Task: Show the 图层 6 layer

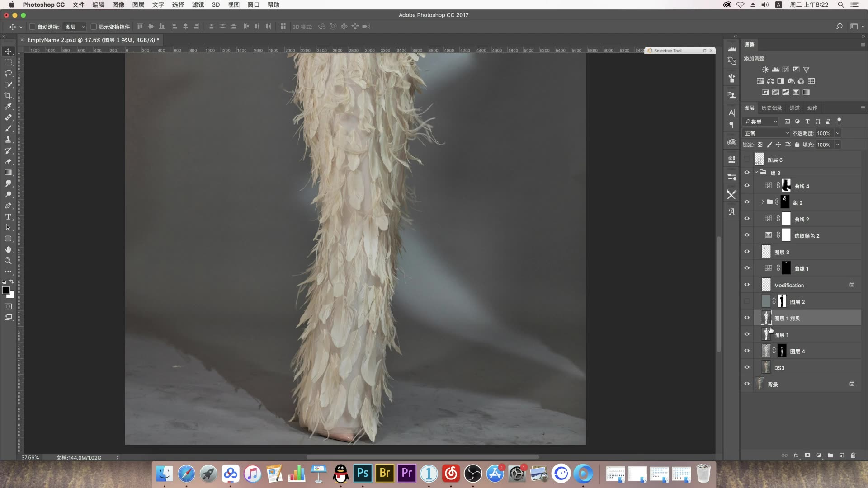Action: (x=747, y=160)
